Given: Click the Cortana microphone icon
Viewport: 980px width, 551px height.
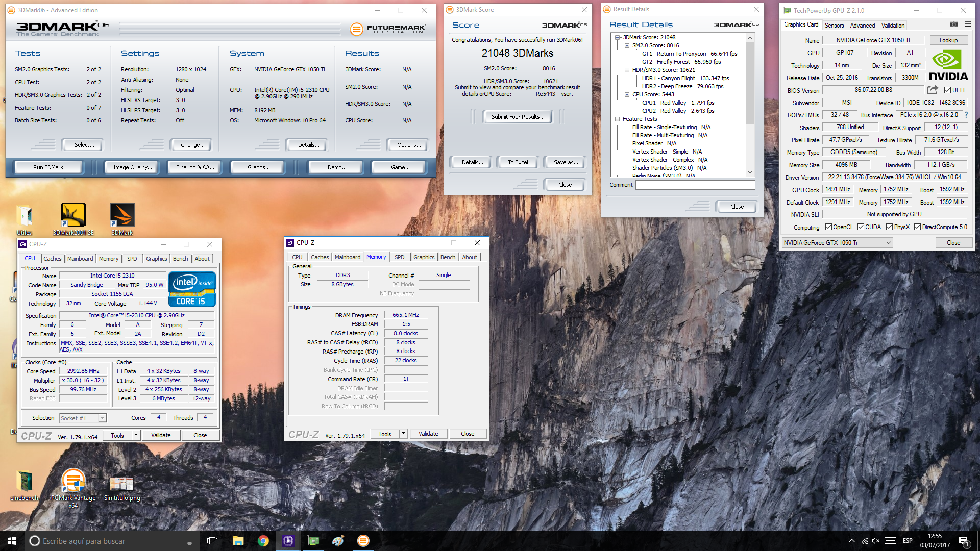Looking at the screenshot, I should 189,541.
